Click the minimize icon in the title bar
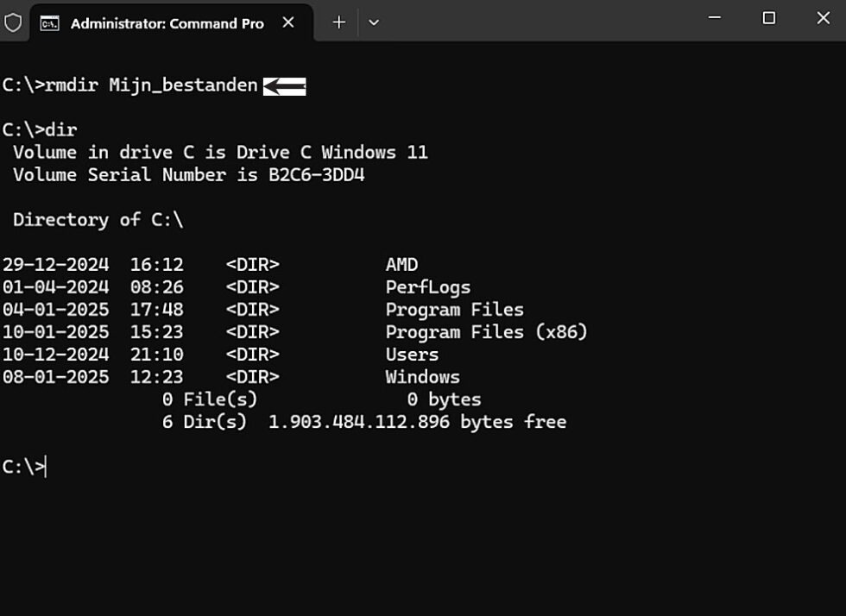 click(713, 18)
